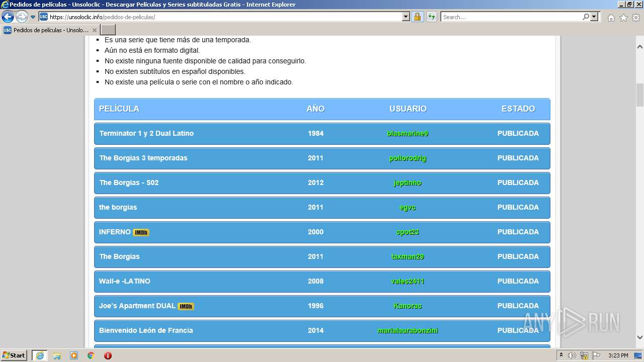Open the volume speaker tray icon
Screen dimensions: 644x362
click(x=572, y=355)
